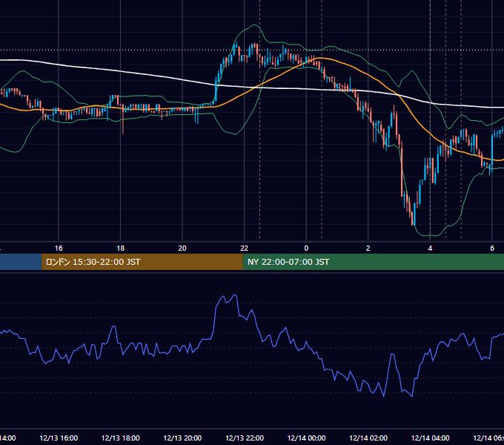
Task: Click the hour label 6 on time axis
Action: (x=492, y=248)
